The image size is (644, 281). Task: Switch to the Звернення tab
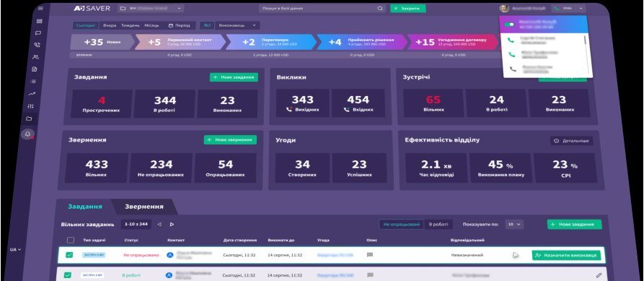144,207
